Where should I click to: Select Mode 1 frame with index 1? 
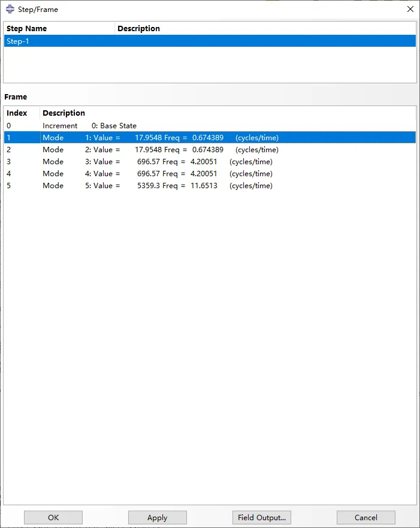point(161,138)
